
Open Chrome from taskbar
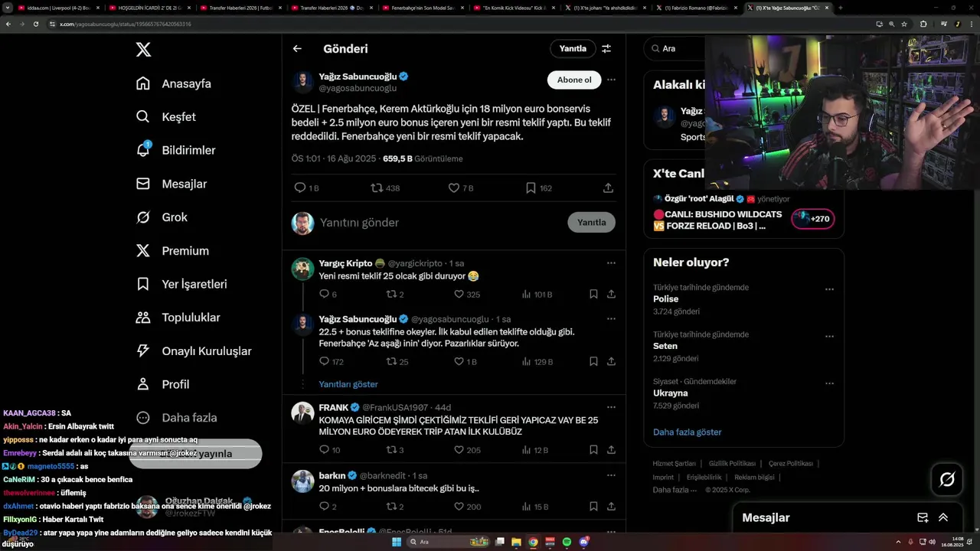pos(533,542)
